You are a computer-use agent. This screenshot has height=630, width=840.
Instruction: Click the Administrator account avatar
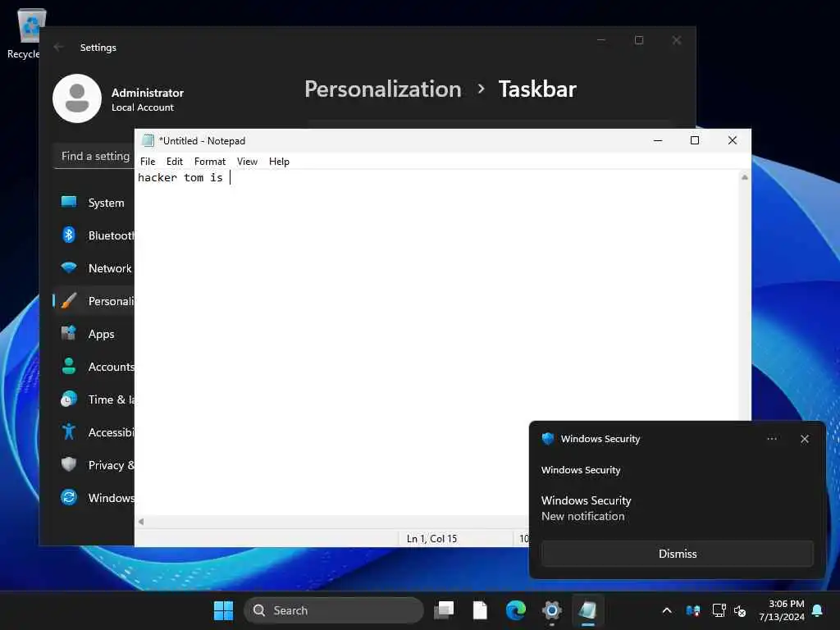coord(77,98)
